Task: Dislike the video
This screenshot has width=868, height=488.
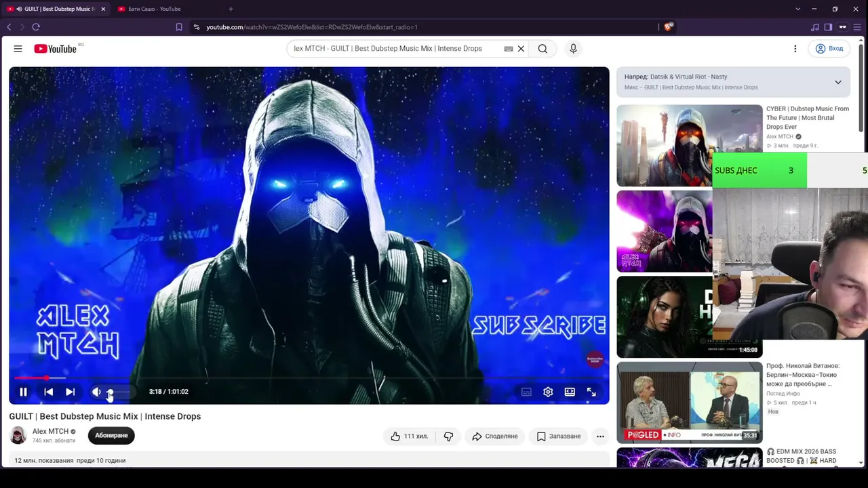Action: click(448, 436)
